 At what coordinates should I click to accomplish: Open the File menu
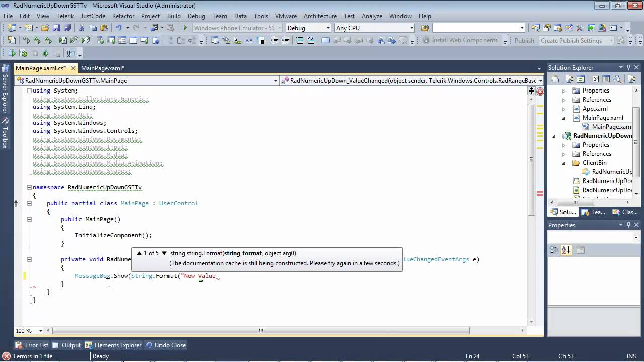[8, 16]
